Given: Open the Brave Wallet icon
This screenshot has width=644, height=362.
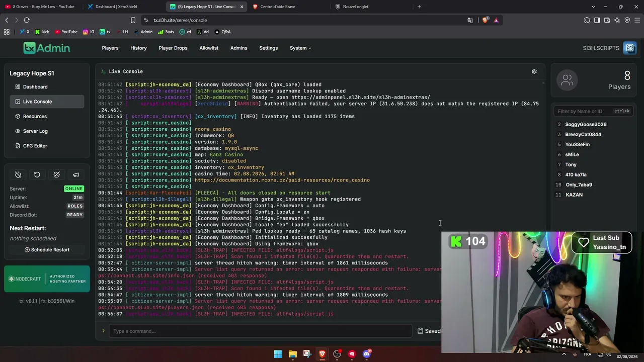Looking at the screenshot, I should click(x=607, y=20).
